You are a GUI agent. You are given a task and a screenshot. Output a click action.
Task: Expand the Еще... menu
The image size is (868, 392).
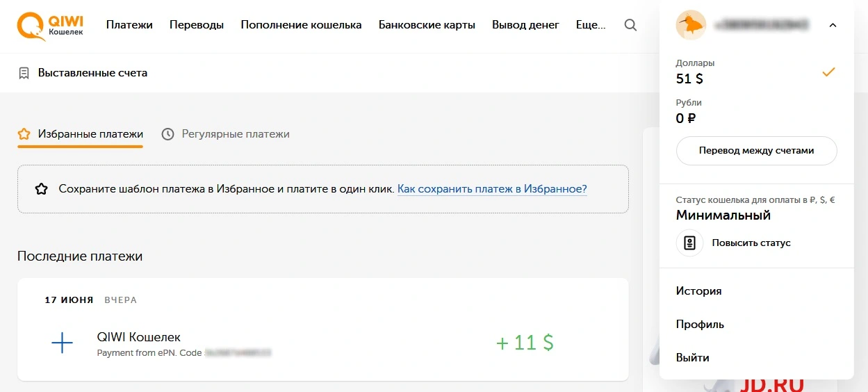tap(591, 25)
